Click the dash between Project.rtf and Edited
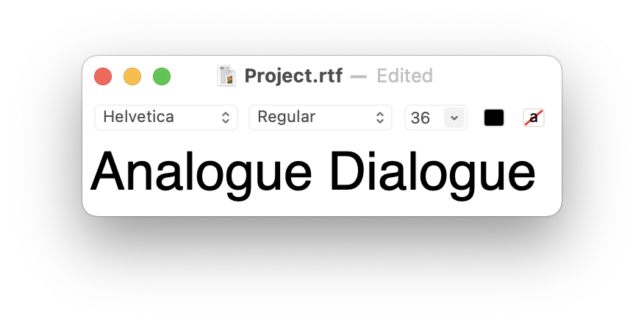 coord(359,76)
